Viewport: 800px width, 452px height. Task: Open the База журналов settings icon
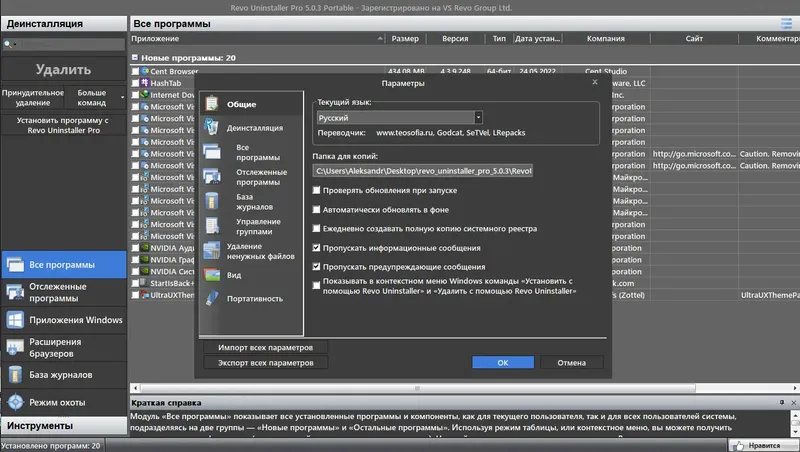pyautogui.click(x=212, y=202)
